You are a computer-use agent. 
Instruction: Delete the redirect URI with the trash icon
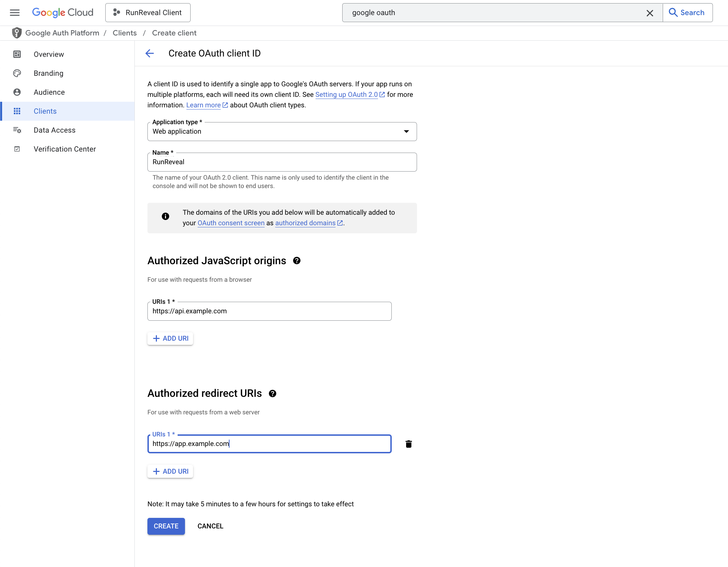tap(409, 443)
